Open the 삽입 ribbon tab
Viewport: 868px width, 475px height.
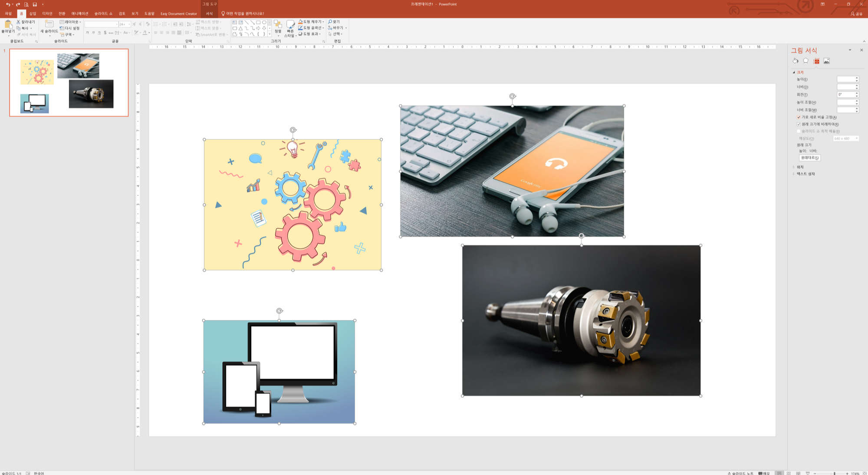tap(33, 13)
